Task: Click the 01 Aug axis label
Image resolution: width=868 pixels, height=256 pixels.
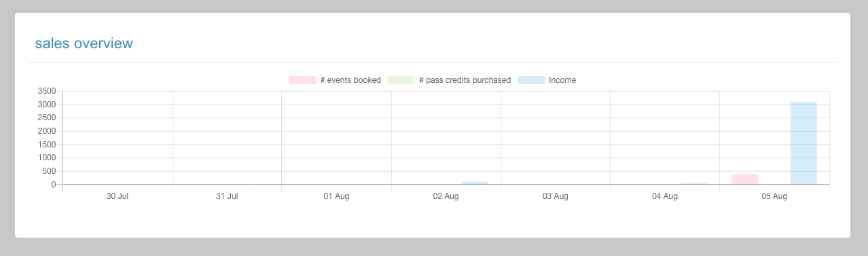Action: (x=336, y=196)
